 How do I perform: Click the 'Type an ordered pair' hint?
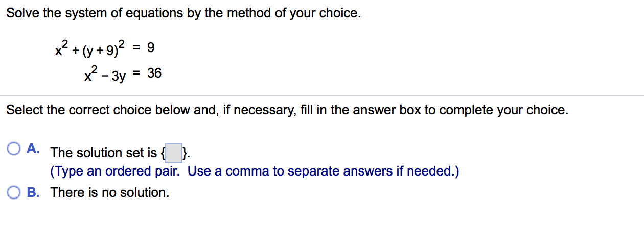pos(116,171)
